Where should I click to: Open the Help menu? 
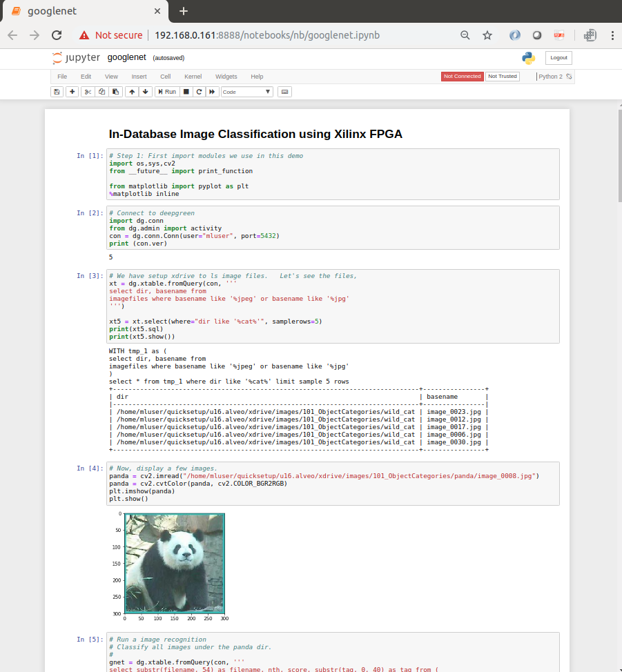click(257, 77)
